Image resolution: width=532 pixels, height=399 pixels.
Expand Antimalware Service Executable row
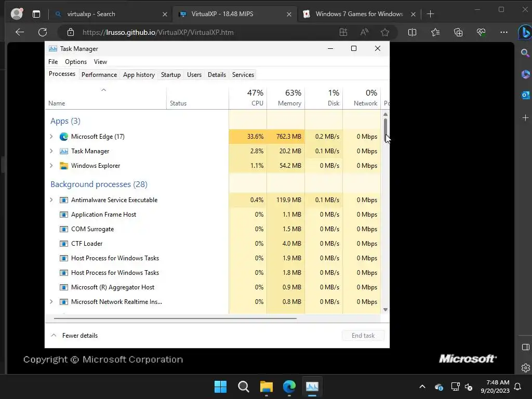(51, 200)
